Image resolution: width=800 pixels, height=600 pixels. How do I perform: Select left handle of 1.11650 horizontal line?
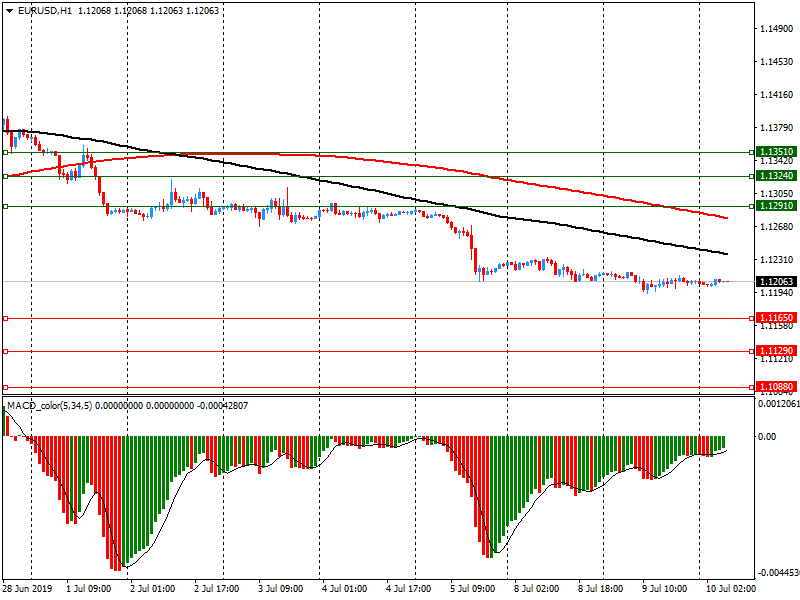point(6,318)
